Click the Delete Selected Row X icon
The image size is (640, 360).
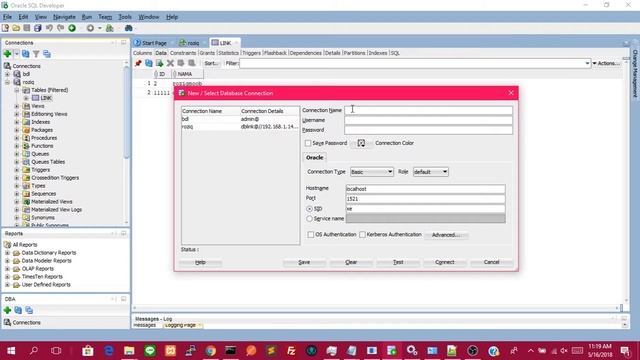pyautogui.click(x=170, y=63)
